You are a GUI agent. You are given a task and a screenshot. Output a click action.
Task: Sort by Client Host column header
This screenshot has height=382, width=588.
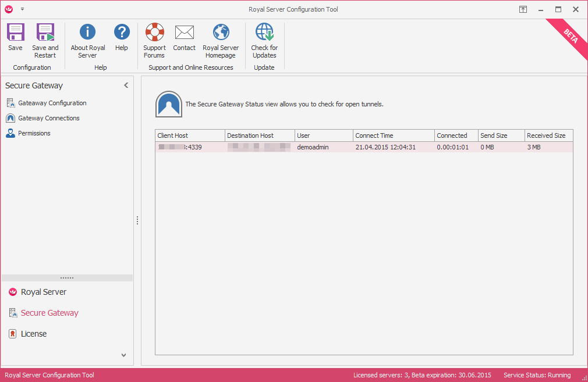pyautogui.click(x=190, y=135)
